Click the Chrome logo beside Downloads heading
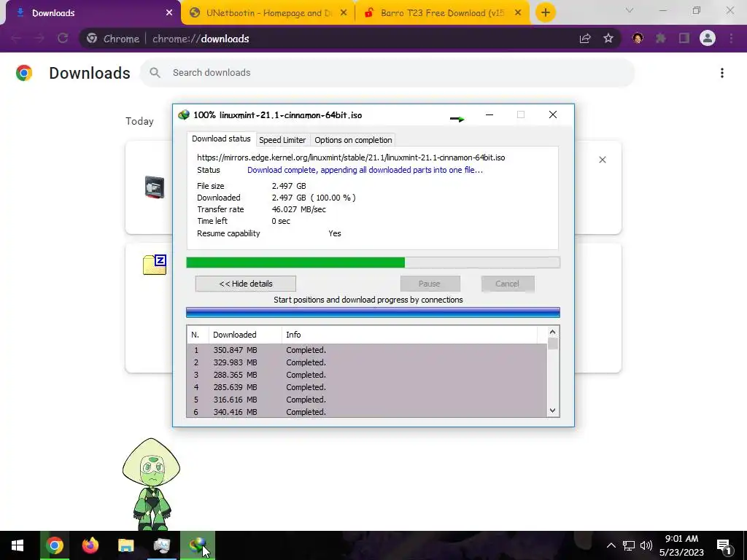Screen dimensions: 747x560 tap(24, 73)
